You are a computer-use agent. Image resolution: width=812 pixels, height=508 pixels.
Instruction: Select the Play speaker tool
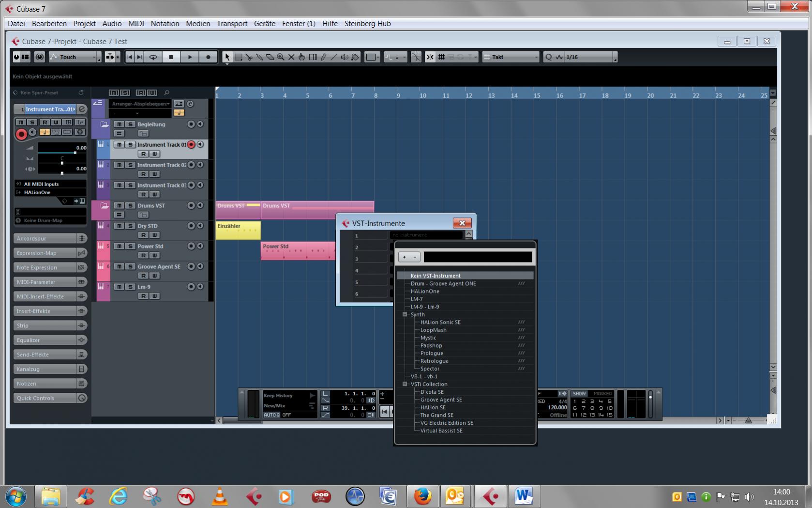pyautogui.click(x=345, y=57)
